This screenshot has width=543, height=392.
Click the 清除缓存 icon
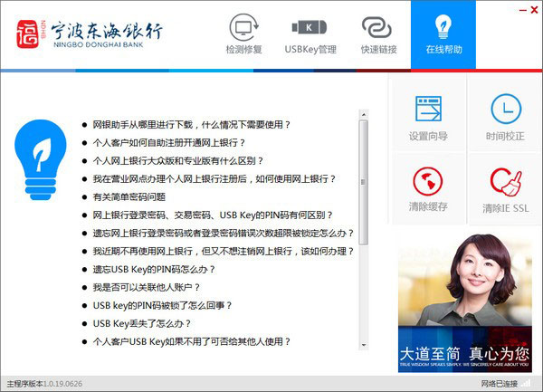[x=428, y=188]
